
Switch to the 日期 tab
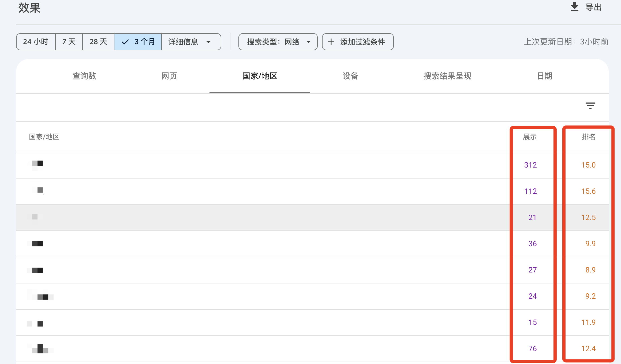pos(545,76)
